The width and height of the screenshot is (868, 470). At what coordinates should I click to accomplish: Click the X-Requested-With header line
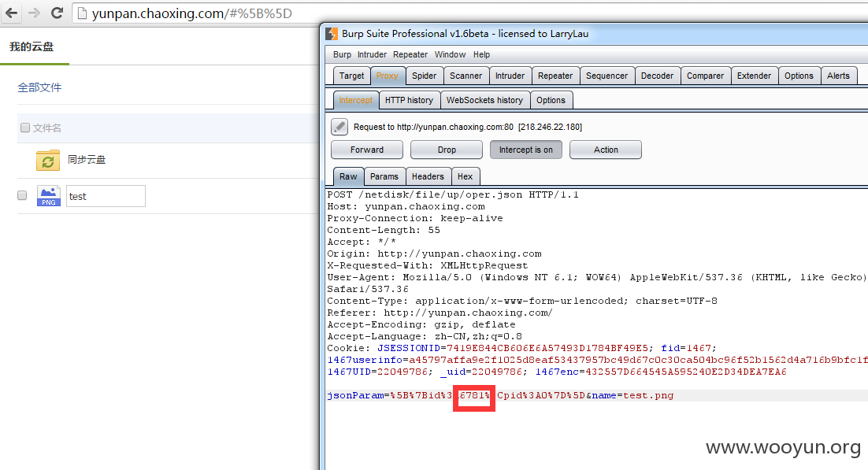[x=428, y=265]
